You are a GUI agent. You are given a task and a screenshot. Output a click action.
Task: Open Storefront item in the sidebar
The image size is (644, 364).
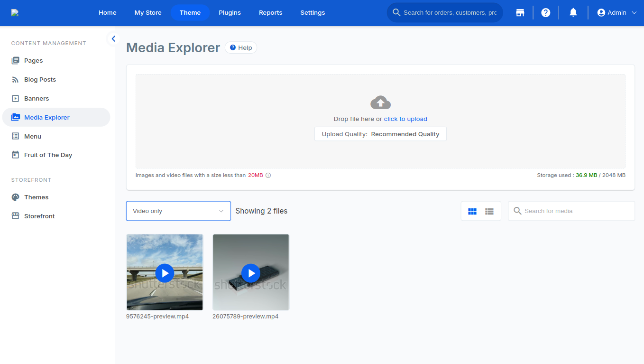(x=56, y=216)
